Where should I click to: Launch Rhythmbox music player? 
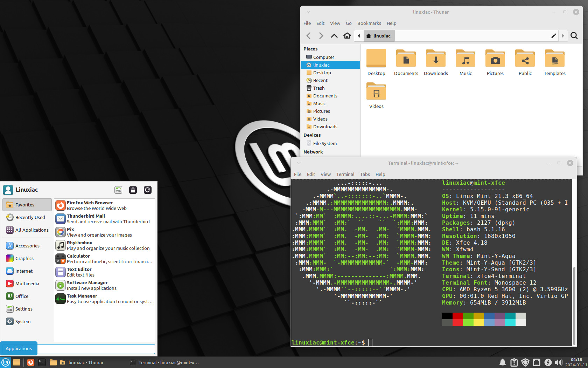click(104, 245)
